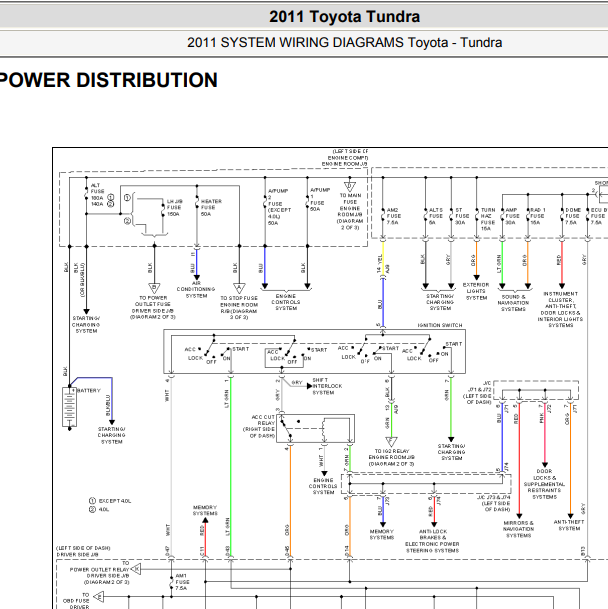This screenshot has height=609, width=608.
Task: Click the triangle connector labeled B
Action: (154, 289)
